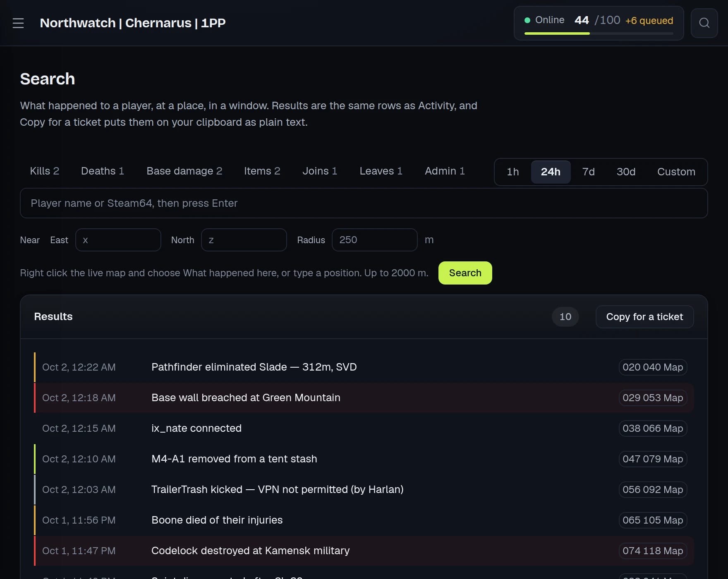Viewport: 728px width, 579px height.
Task: Select the 1h time window
Action: pos(513,172)
